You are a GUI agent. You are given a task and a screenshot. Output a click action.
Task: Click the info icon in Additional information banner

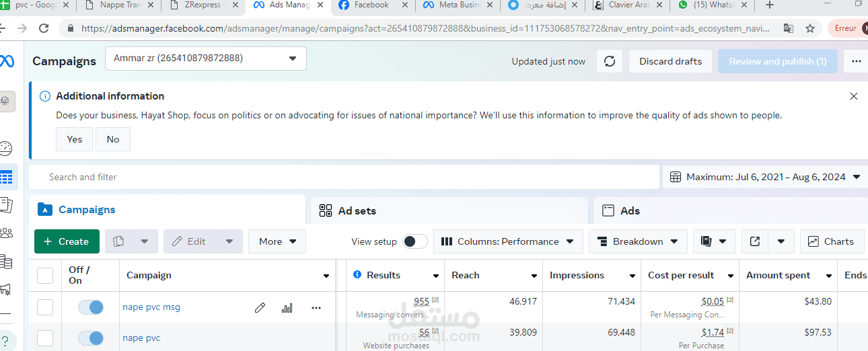45,96
